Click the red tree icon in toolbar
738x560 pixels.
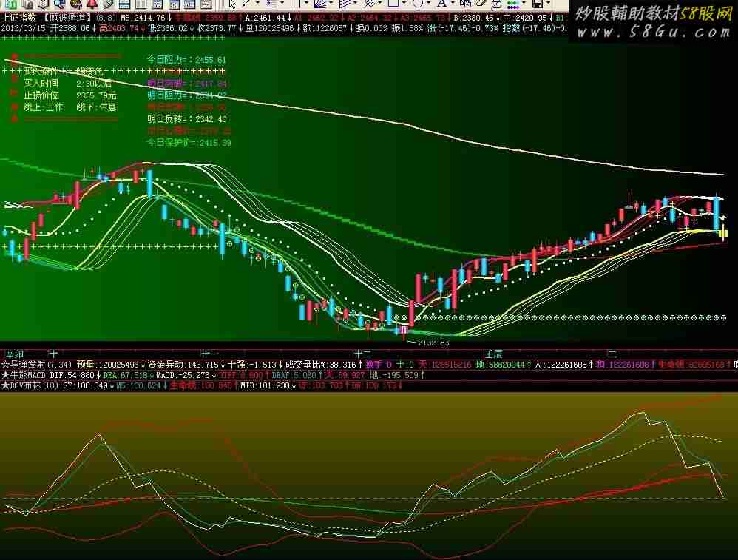(x=91, y=3)
